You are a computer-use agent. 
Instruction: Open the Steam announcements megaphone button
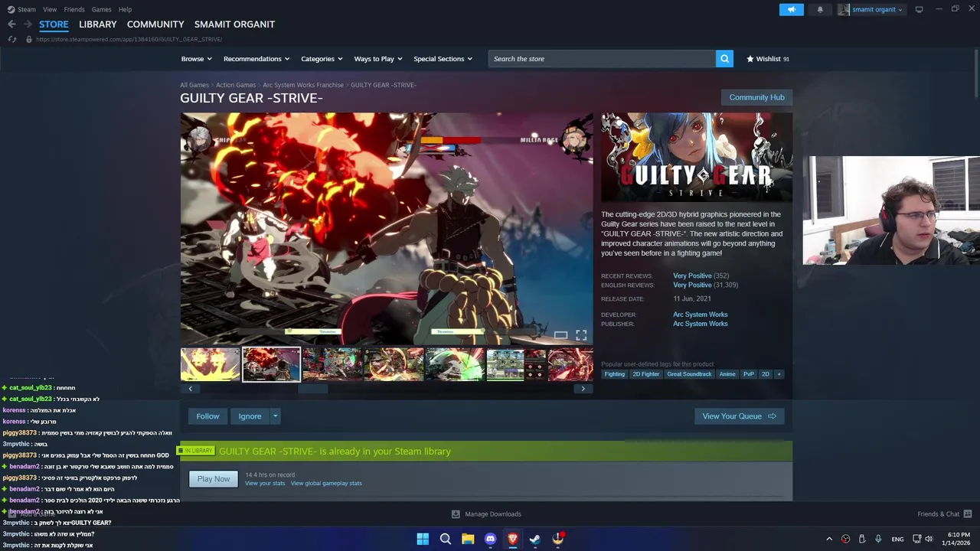pyautogui.click(x=792, y=9)
